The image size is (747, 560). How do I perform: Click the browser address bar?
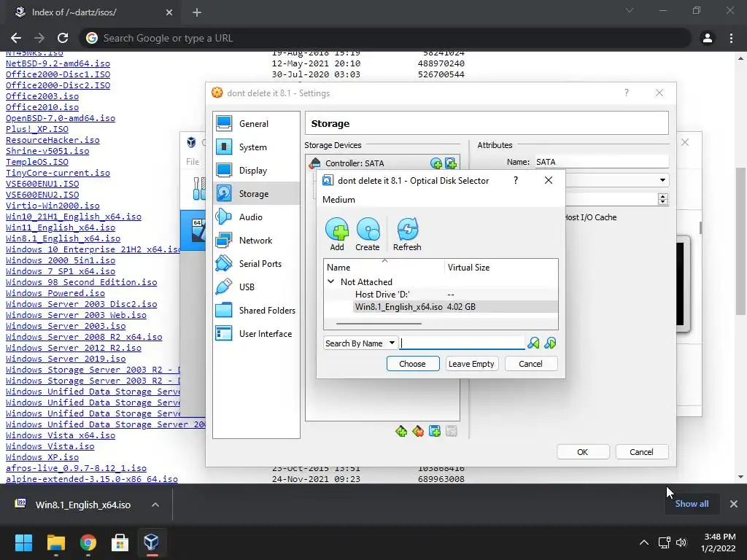click(385, 38)
